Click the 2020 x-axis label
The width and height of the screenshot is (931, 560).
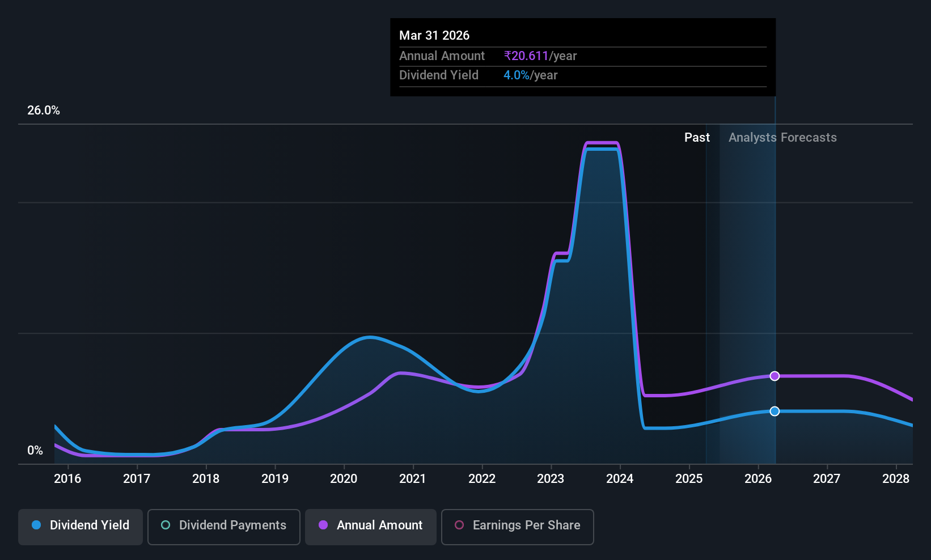(344, 479)
